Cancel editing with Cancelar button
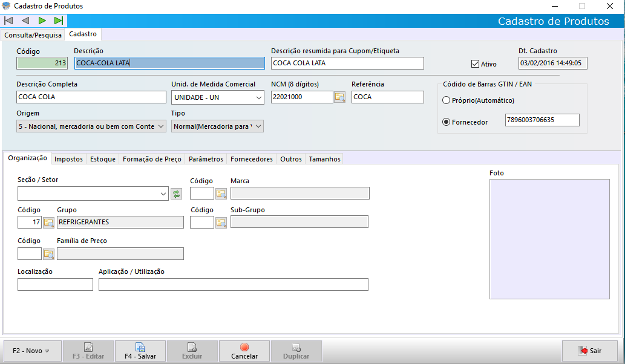 [244, 351]
